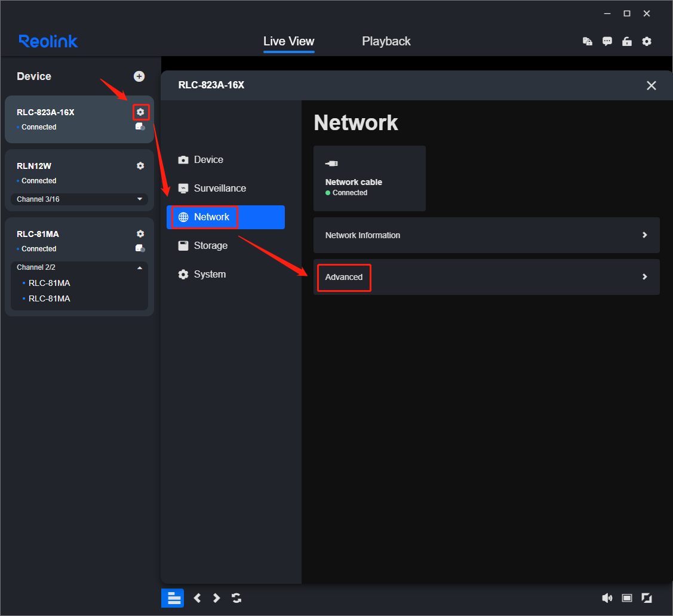Toggle the device list layout icon
This screenshot has height=616, width=673.
click(x=173, y=598)
